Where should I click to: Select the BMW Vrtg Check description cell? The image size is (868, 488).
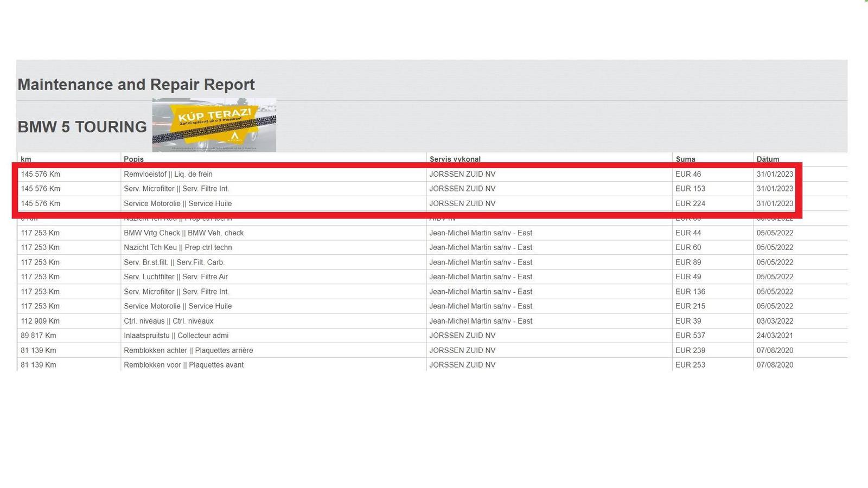183,233
